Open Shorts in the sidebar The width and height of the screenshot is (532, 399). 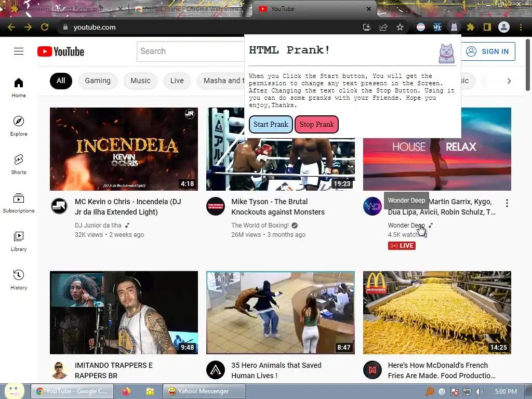19,164
